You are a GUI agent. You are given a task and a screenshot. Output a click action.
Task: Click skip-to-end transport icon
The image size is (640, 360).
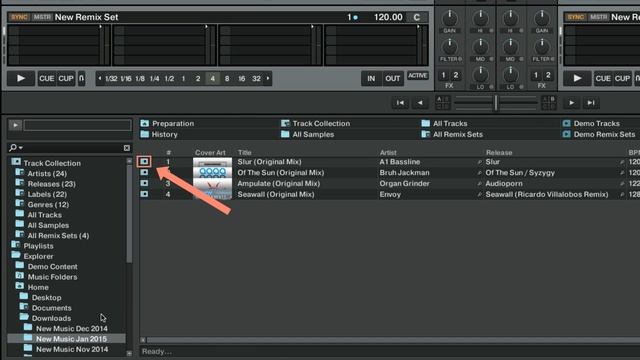click(x=591, y=103)
